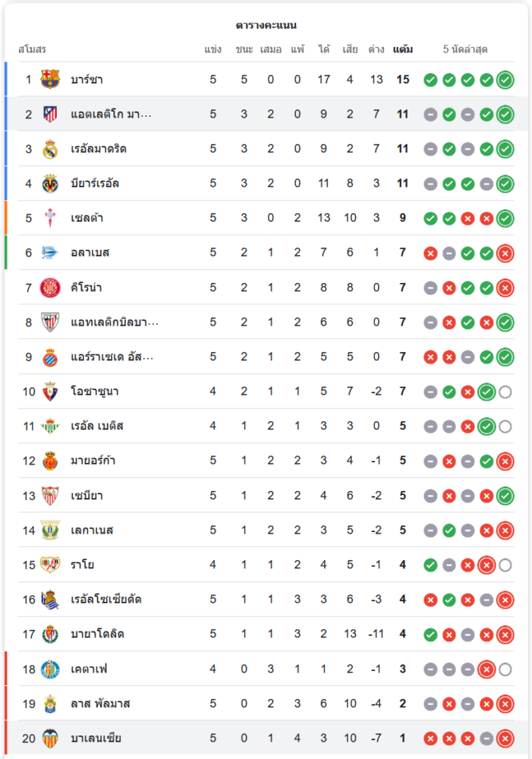This screenshot has height=759, width=532.
Task: Open the โอซาซูนา team name link
Action: pyautogui.click(x=94, y=392)
